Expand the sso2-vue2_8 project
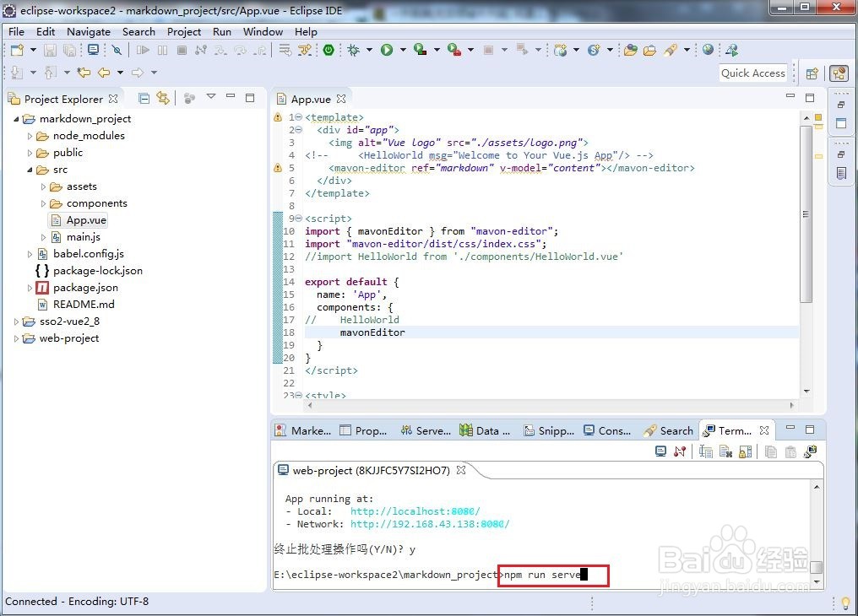 16,322
